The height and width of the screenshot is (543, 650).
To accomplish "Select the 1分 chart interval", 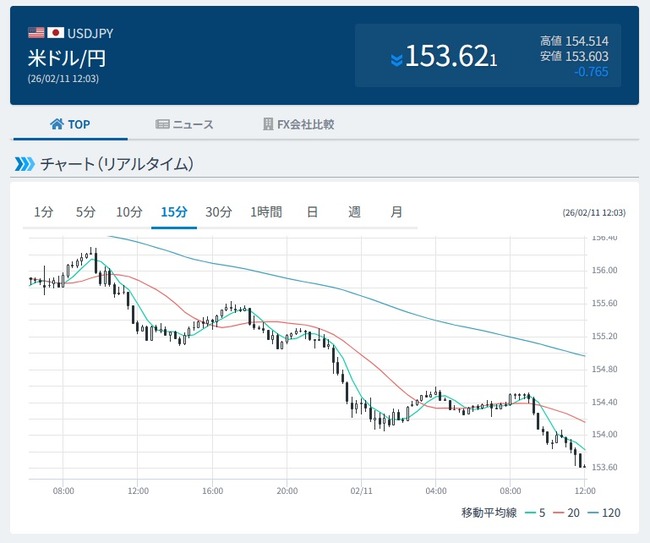I will 43,212.
